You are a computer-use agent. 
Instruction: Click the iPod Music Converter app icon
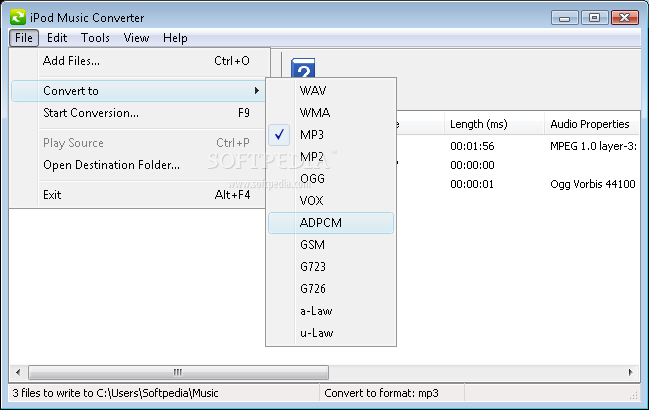pos(18,17)
